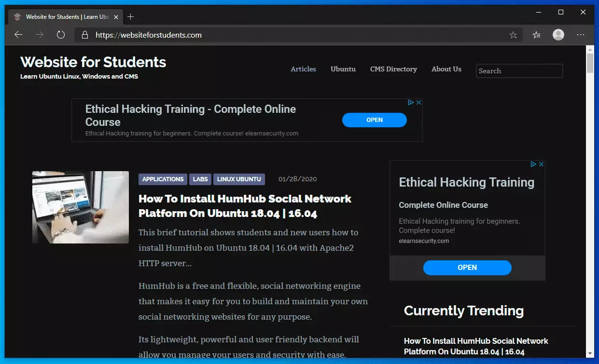Open the laptop article thumbnail image
The width and height of the screenshot is (599, 364).
81,207
